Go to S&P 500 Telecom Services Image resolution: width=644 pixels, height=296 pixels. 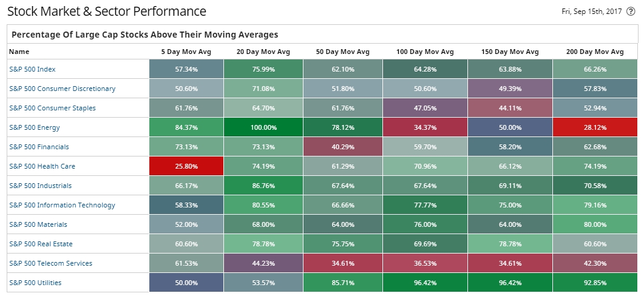click(x=50, y=263)
